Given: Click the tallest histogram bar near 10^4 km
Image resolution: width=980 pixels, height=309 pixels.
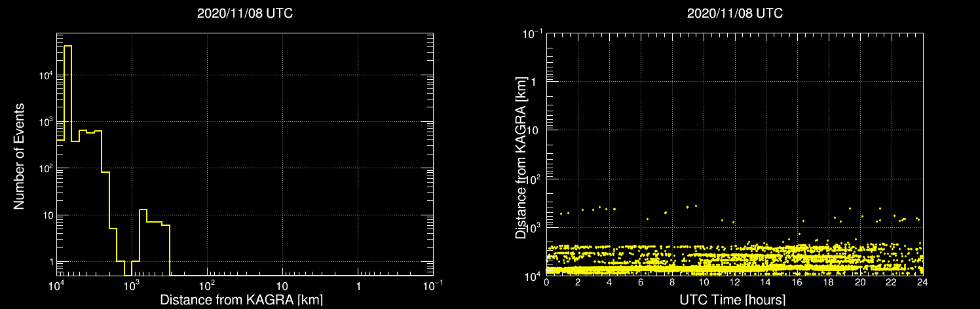Looking at the screenshot, I should click(67, 160).
